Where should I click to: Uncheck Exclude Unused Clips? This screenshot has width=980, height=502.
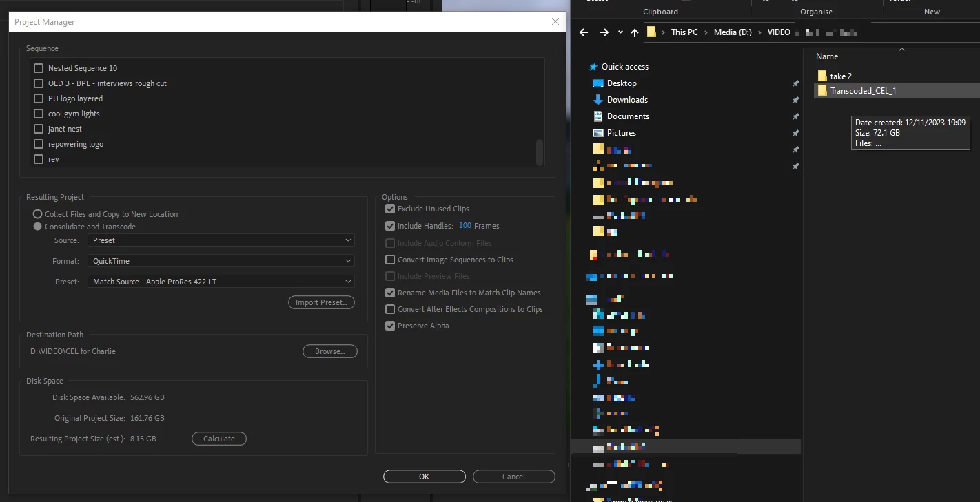click(390, 209)
